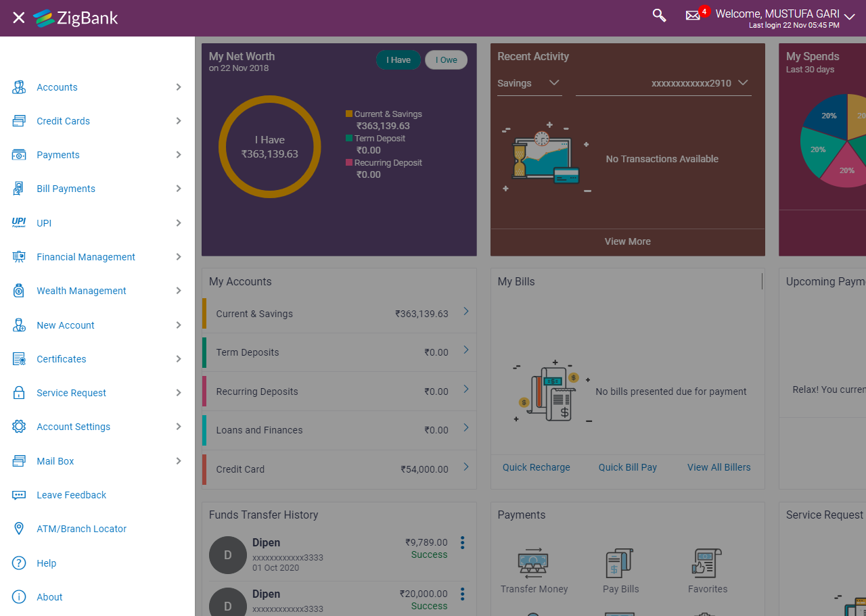Screen dimensions: 866x616
Task: Click View More in Recent Activity
Action: click(628, 241)
